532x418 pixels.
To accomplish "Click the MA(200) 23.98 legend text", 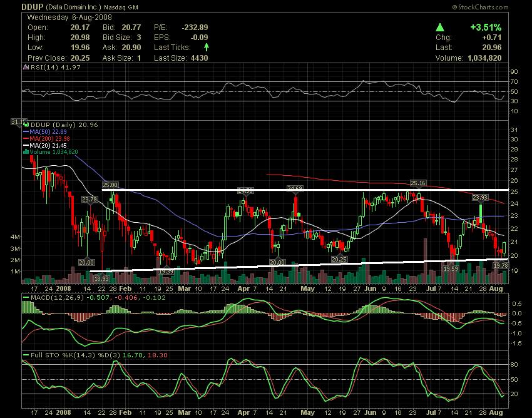I will tap(49, 138).
